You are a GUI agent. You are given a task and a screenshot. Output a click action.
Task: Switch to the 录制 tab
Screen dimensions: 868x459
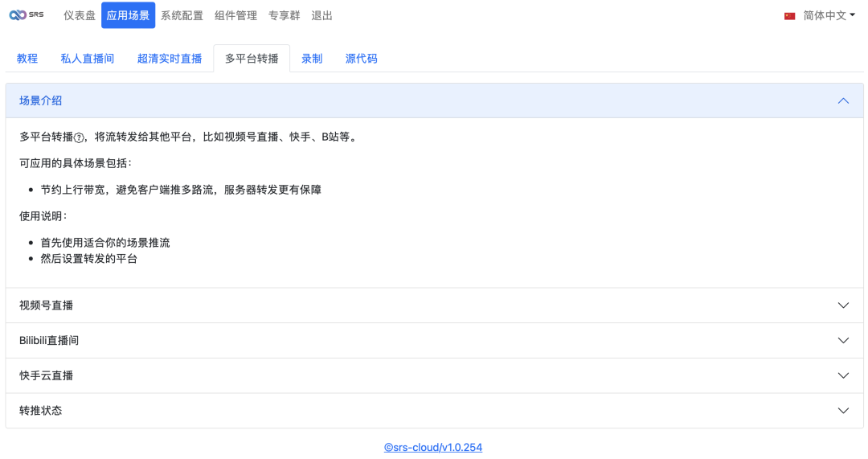point(312,59)
